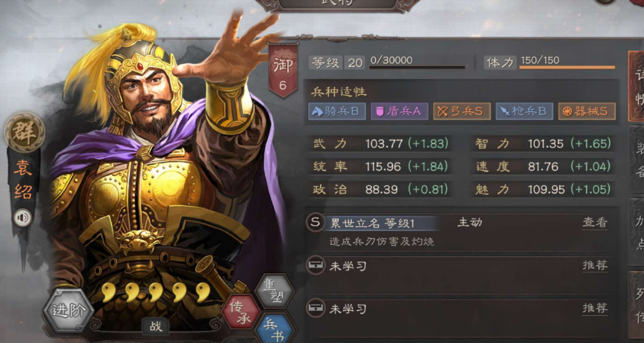Tap the speaker voice icon under 袁绍
Image resolution: width=644 pixels, height=343 pixels.
click(x=22, y=217)
